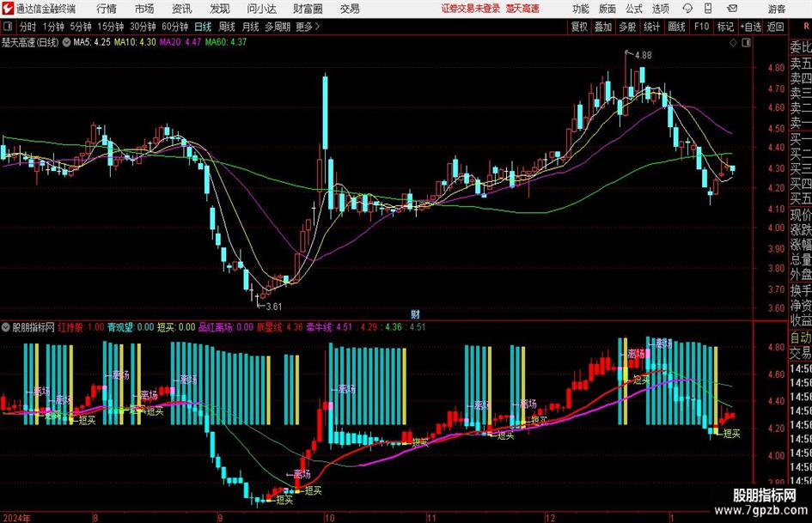Select the 周线 weekly period tab
The image size is (812, 523).
(227, 27)
